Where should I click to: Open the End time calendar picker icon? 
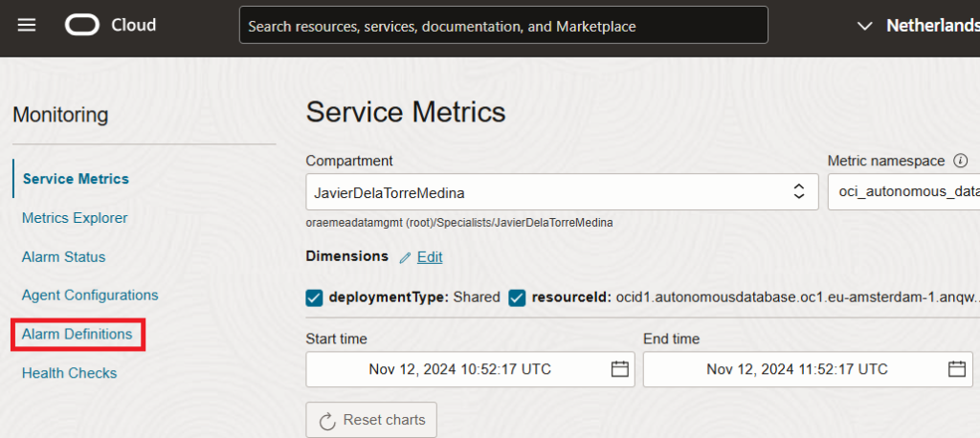pos(956,369)
